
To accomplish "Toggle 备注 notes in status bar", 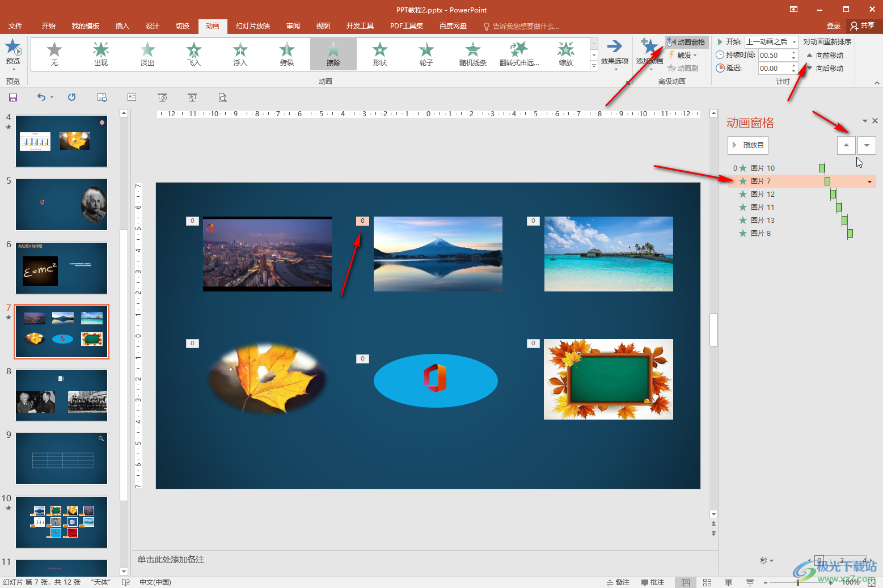I will (618, 582).
